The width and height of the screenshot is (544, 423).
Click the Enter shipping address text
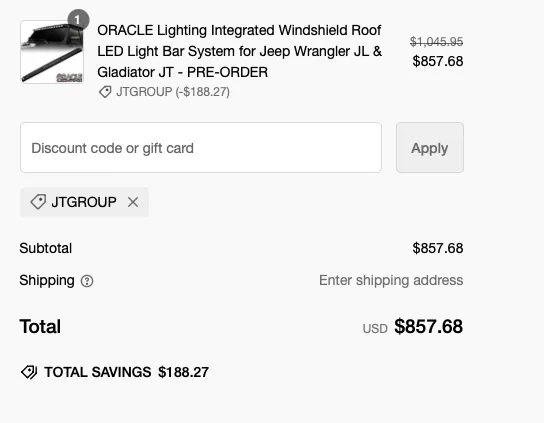point(391,280)
